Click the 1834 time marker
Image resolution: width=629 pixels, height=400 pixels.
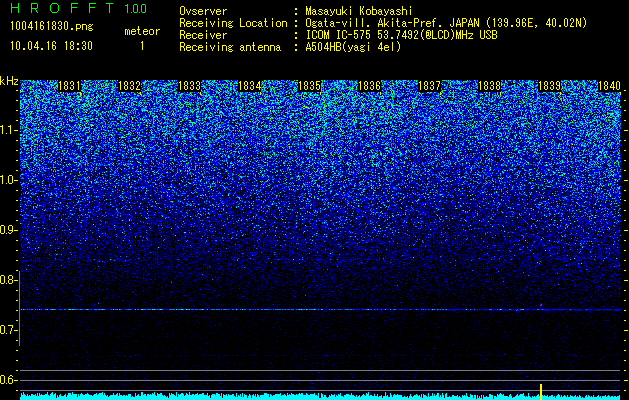click(x=250, y=86)
